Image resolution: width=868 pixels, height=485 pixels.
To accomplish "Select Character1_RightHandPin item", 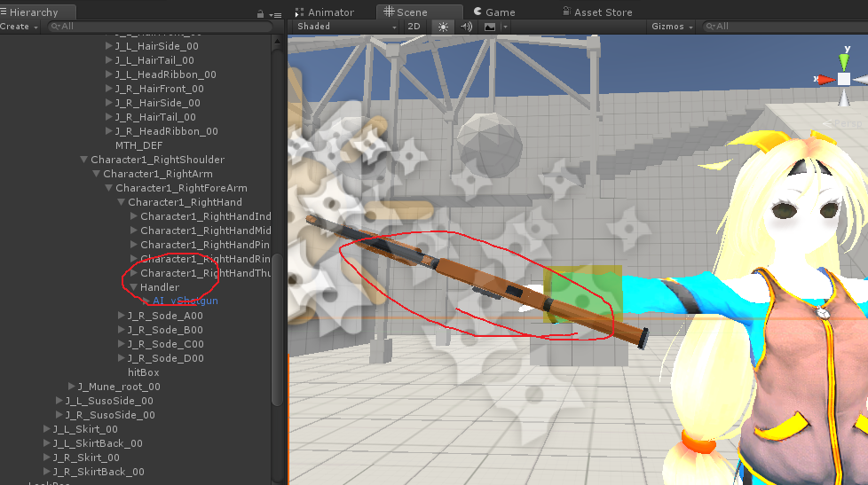I will click(x=205, y=245).
